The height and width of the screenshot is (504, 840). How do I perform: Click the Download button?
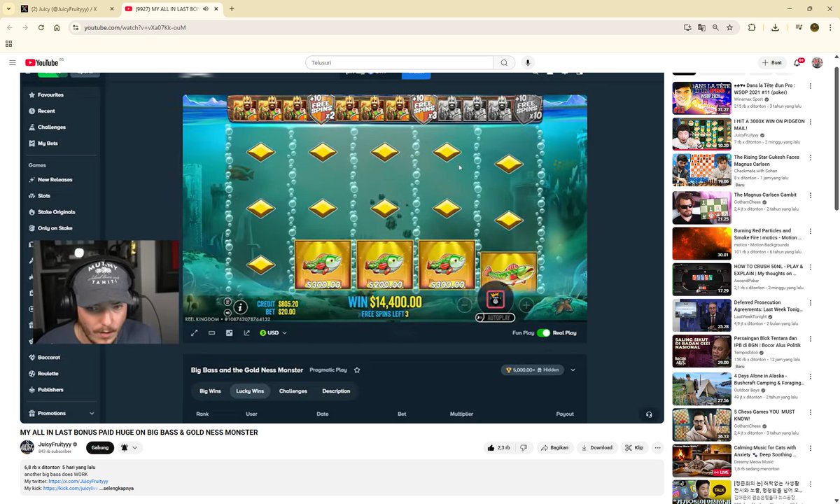(597, 448)
